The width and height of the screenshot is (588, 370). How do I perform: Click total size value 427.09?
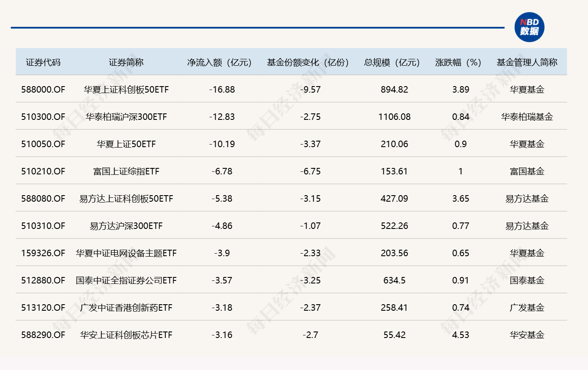[x=394, y=199]
